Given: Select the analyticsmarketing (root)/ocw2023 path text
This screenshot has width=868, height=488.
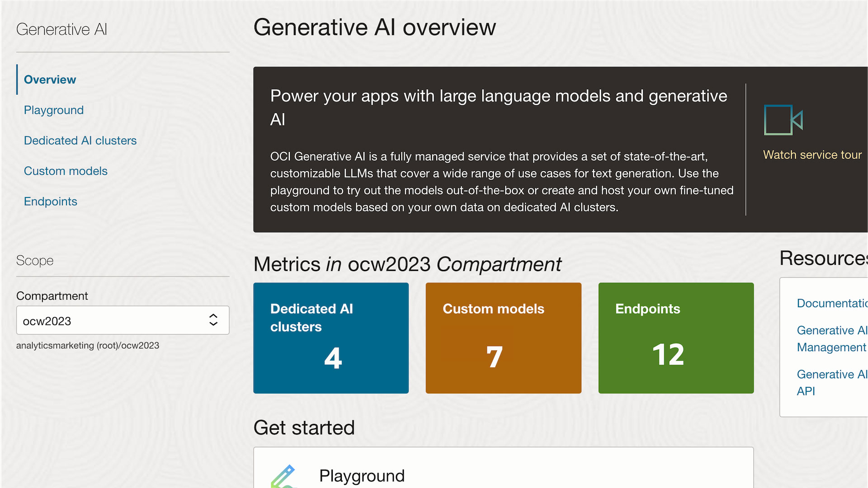Looking at the screenshot, I should pos(88,346).
